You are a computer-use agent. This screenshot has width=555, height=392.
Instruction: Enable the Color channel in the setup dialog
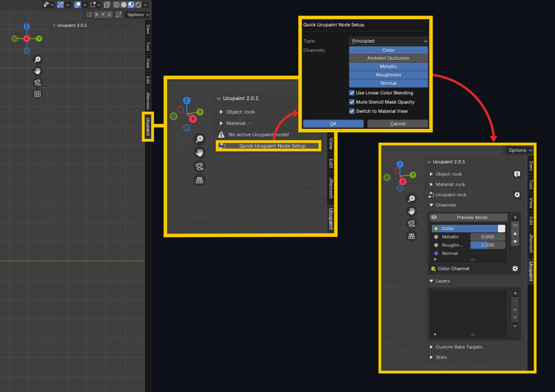tap(388, 50)
